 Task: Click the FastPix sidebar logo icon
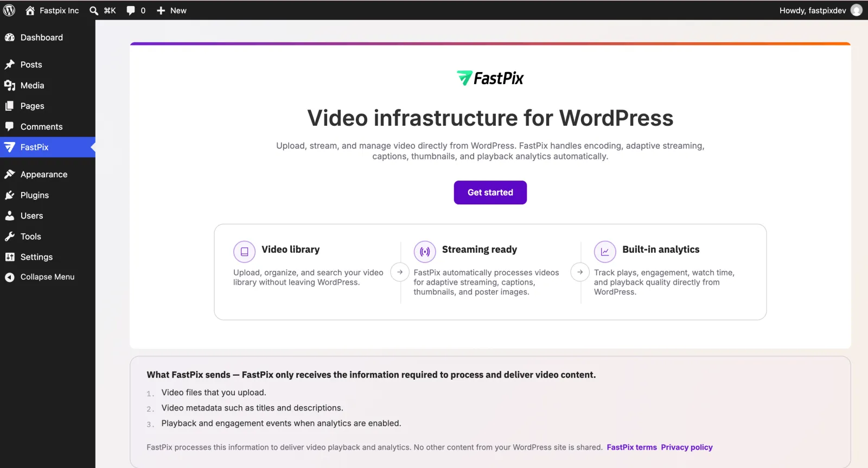pyautogui.click(x=10, y=147)
